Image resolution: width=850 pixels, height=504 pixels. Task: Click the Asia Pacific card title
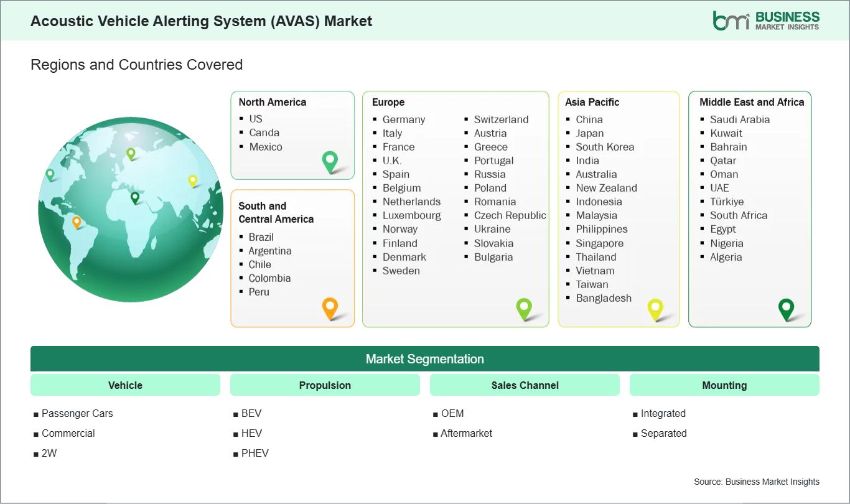click(x=592, y=102)
